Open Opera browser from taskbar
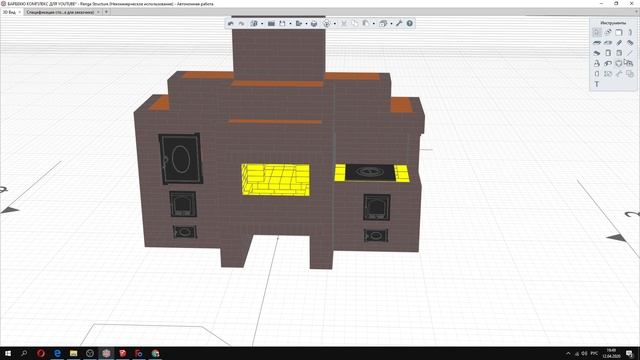This screenshot has height=360, width=640. coord(41,353)
